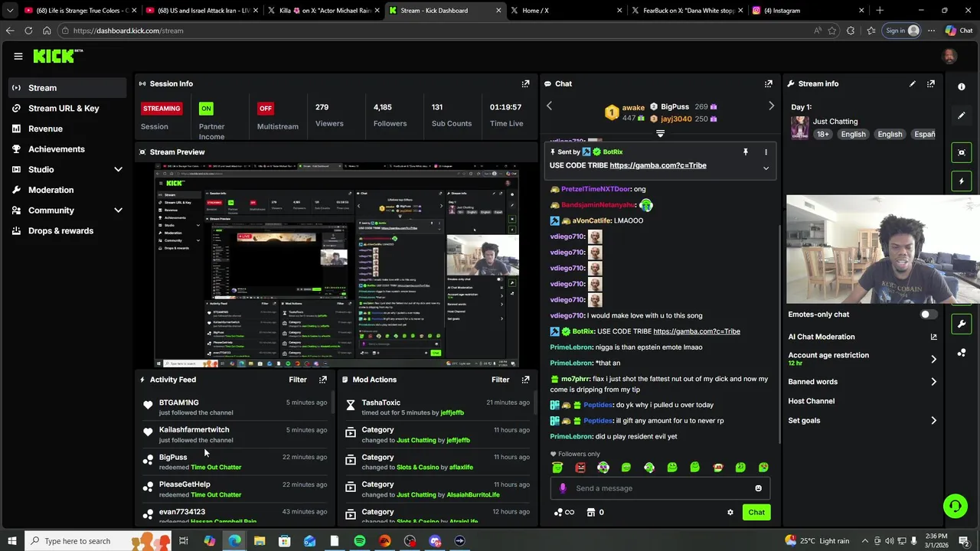Switch to the Home / X browser tab
The height and width of the screenshot is (551, 980).
(567, 11)
